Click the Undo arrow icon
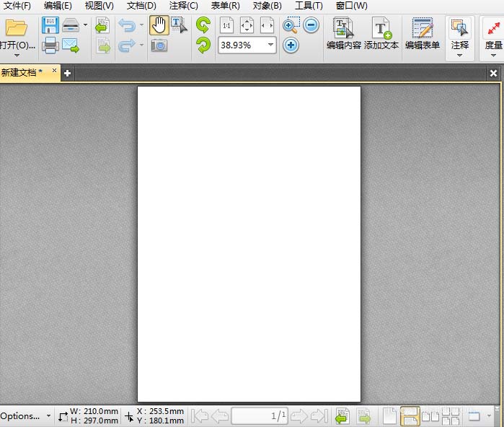 (127, 26)
